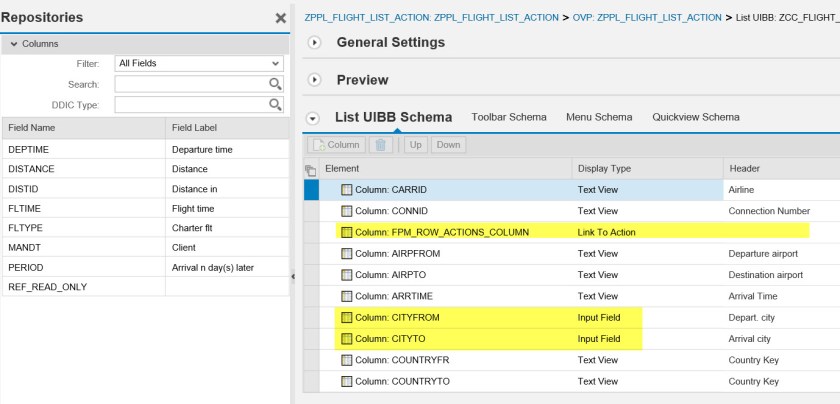Viewport: 840px width, 404px height.
Task: Switch to the Toolbar Schema tab
Action: coord(509,117)
